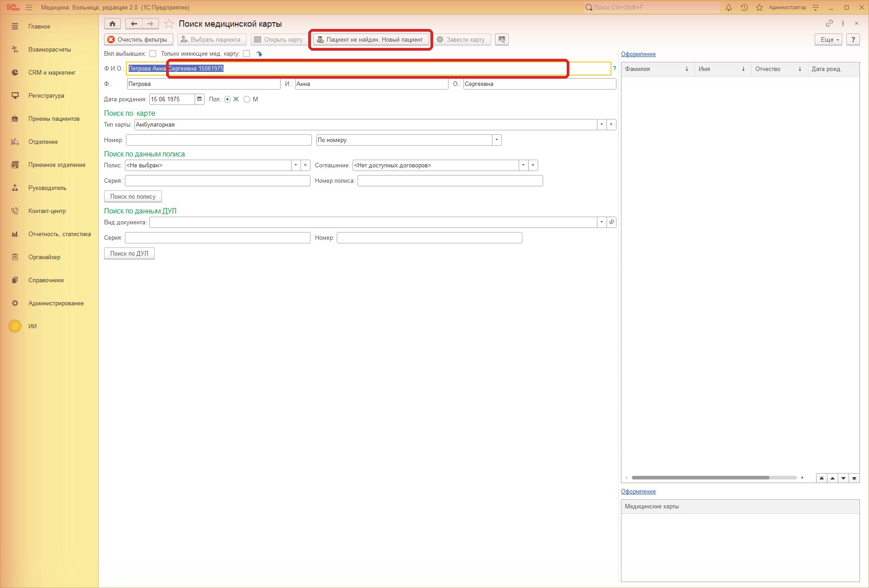Expand the Тип карты dropdown
This screenshot has width=869, height=588.
click(602, 124)
